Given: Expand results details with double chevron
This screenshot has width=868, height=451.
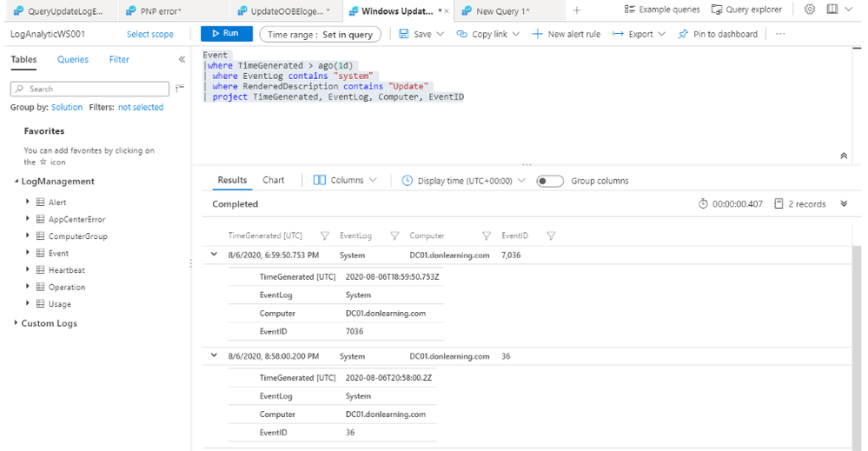Looking at the screenshot, I should click(x=844, y=203).
